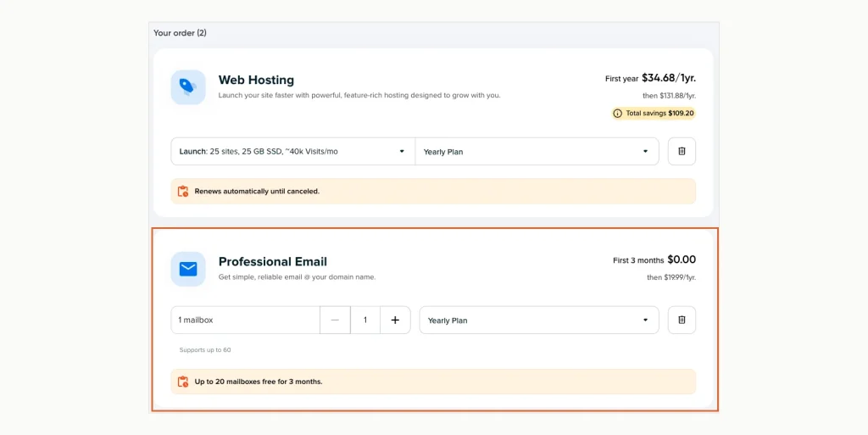Click the 'Supports up to 60' note
The height and width of the screenshot is (435, 868).
pos(205,349)
